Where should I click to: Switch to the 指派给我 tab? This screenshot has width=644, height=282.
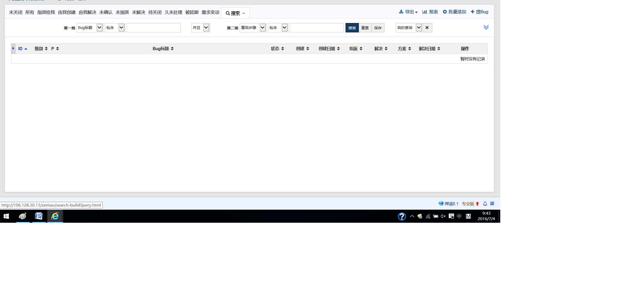tap(46, 12)
